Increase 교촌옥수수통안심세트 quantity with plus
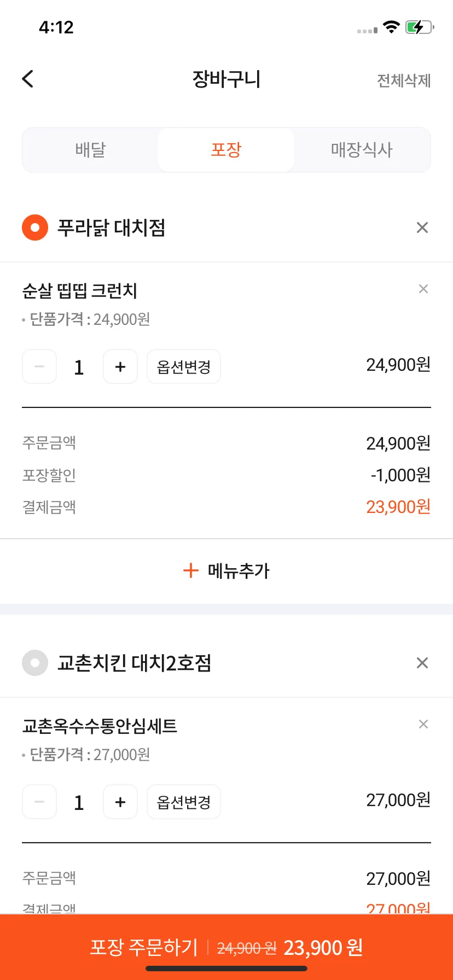 click(x=120, y=802)
